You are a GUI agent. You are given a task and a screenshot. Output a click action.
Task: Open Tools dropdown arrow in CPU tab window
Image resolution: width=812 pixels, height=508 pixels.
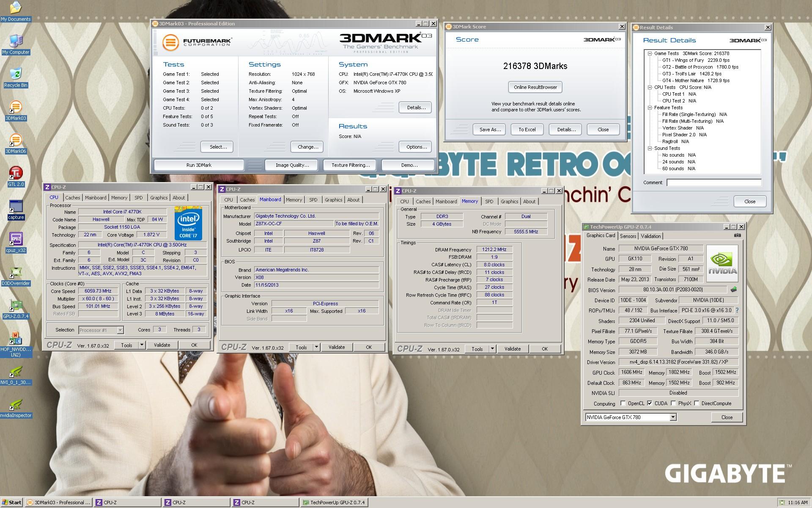pyautogui.click(x=142, y=345)
